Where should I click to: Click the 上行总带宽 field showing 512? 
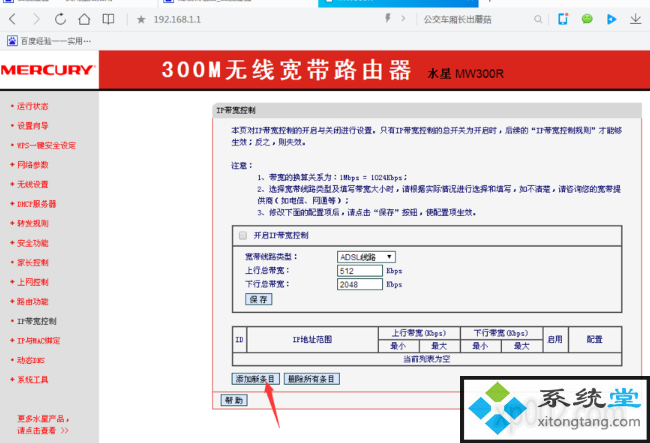click(x=359, y=271)
